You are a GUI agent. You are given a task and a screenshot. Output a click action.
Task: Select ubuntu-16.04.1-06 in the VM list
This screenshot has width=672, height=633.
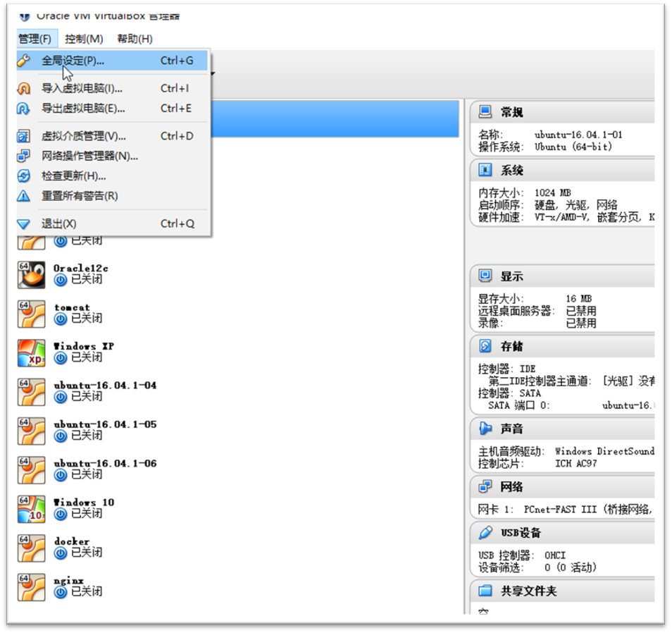click(x=105, y=464)
